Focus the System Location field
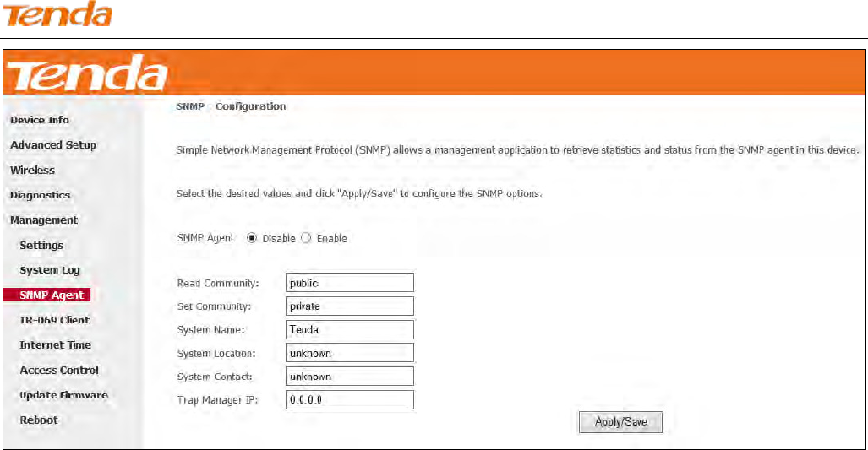868x450 pixels. click(349, 353)
